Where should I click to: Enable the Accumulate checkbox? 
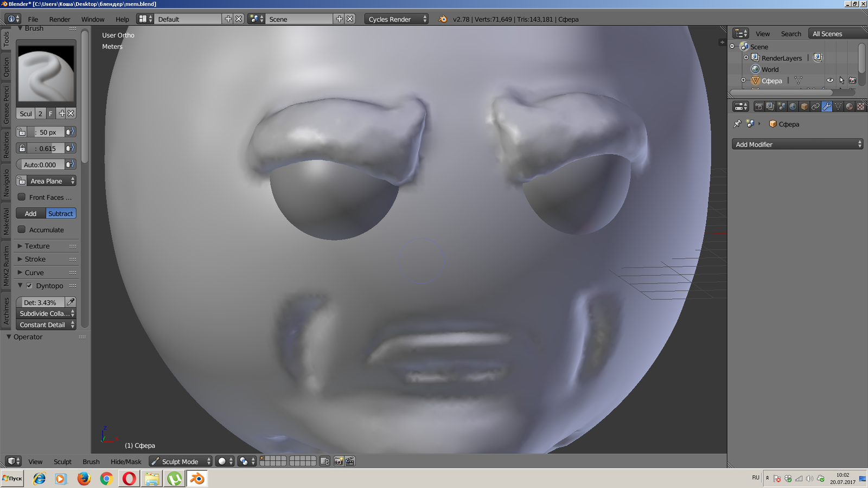pos(22,229)
